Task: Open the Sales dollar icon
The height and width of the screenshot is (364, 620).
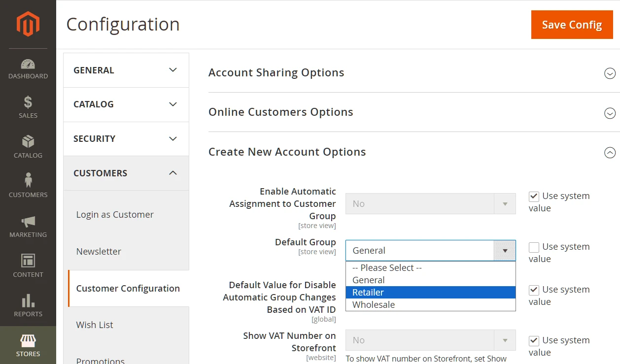Action: pyautogui.click(x=28, y=102)
